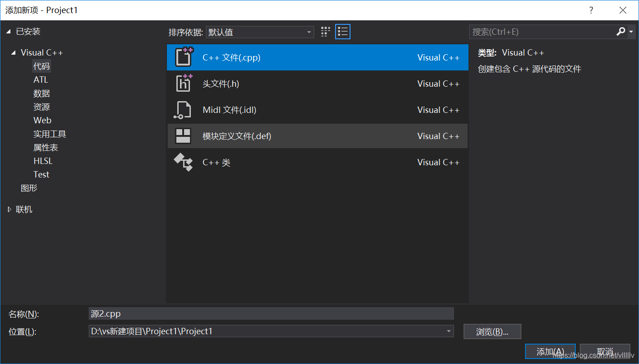Image resolution: width=639 pixels, height=364 pixels.
Task: Expand the 联机 section
Action: (x=9, y=210)
